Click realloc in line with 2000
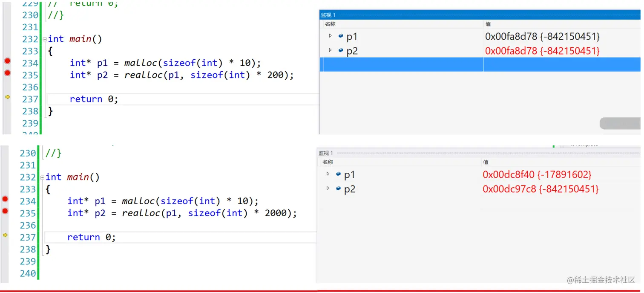This screenshot has height=293, width=644. click(x=141, y=213)
